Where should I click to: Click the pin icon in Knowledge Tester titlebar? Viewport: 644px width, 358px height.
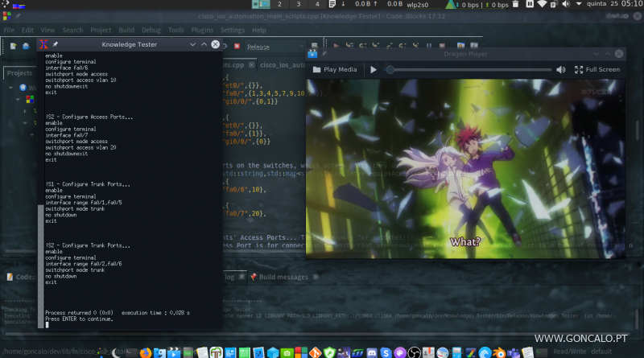pyautogui.click(x=56, y=44)
